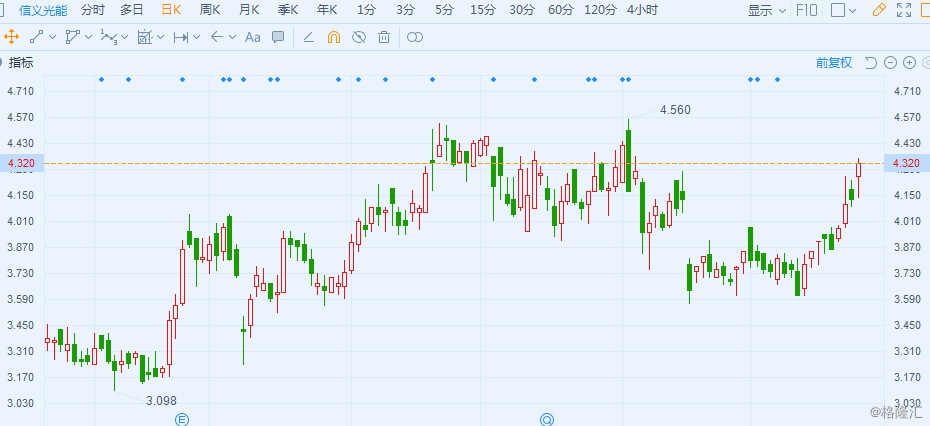Expand the layout square dropdown arrow

853,11
